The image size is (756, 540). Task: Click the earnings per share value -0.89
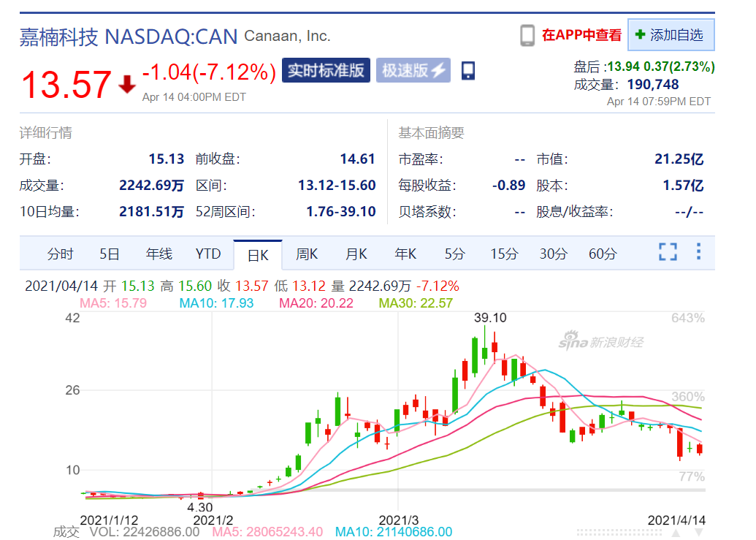508,185
